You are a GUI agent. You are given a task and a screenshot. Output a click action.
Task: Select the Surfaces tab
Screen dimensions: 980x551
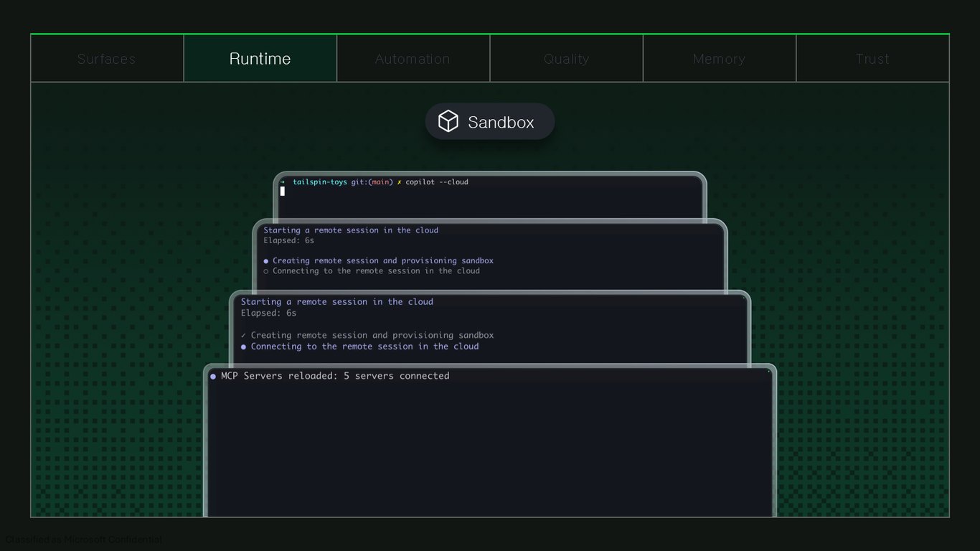pos(107,59)
